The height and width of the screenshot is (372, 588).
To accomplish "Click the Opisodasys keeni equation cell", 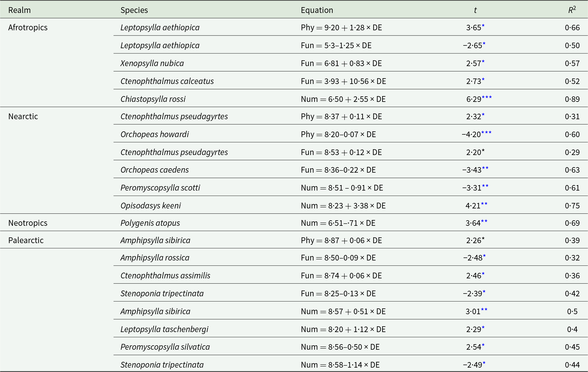I will tap(343, 206).
